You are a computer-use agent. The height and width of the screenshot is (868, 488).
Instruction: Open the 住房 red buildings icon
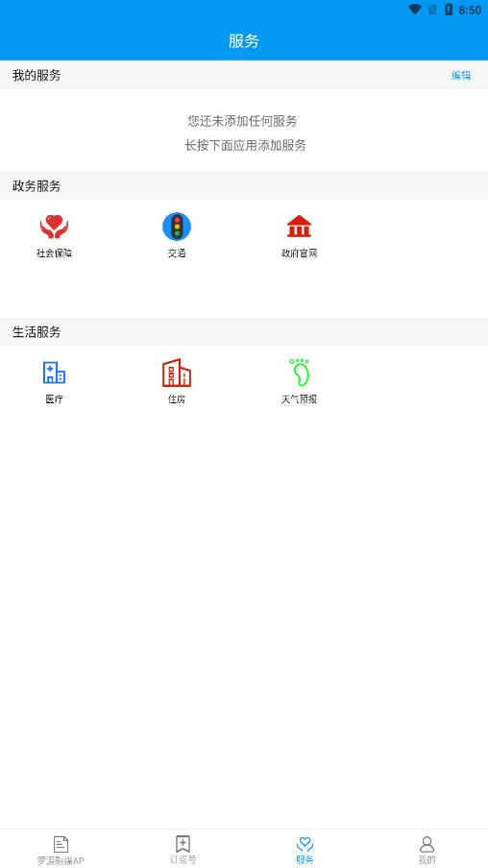(x=177, y=373)
